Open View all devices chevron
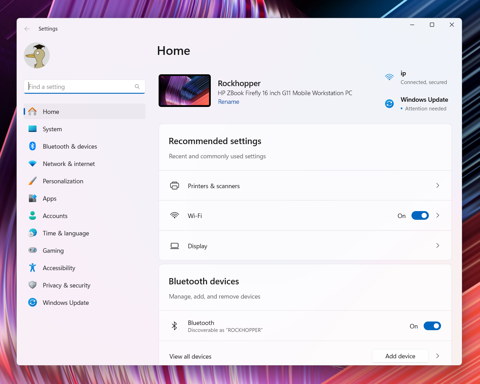480x384 pixels. 438,356
